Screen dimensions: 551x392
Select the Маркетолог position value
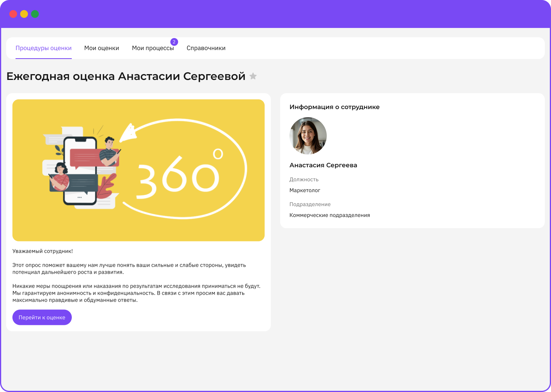(x=305, y=190)
